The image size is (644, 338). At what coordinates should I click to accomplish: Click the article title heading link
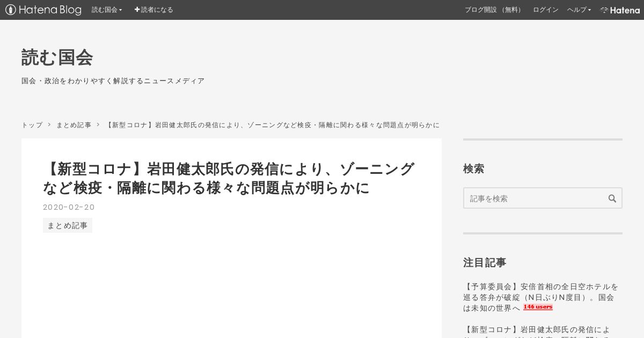point(229,178)
